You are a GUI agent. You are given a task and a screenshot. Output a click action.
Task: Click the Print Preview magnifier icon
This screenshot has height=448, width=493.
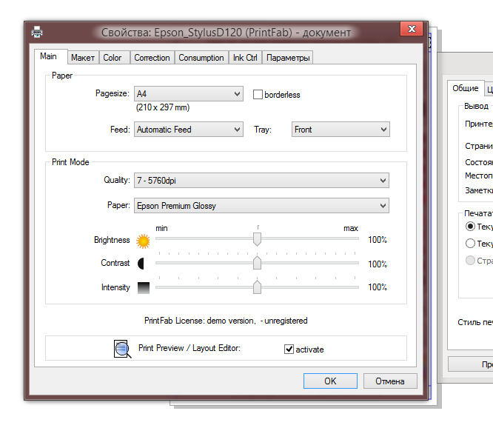(122, 349)
